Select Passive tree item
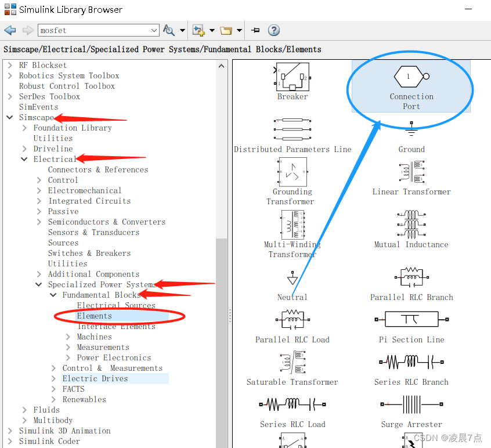Screen dimensions: 491x448 pyautogui.click(x=63, y=211)
